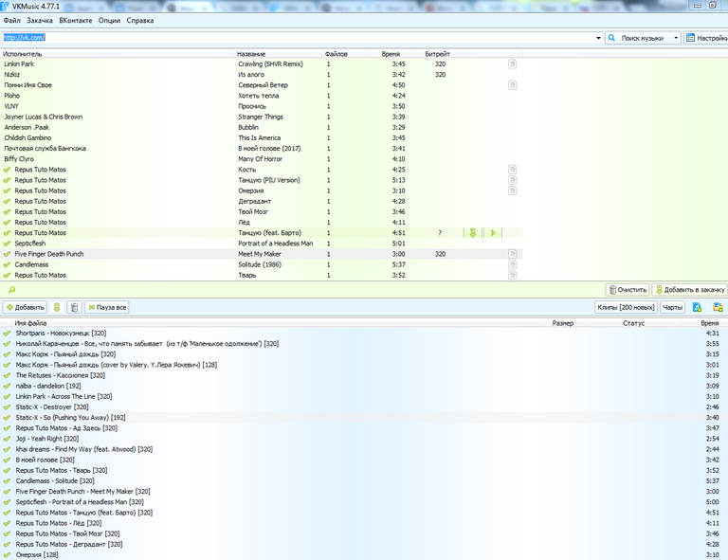This screenshot has width=728, height=560.
Task: Click the download icon on Танцую (feat. Барто) row
Action: coord(473,233)
